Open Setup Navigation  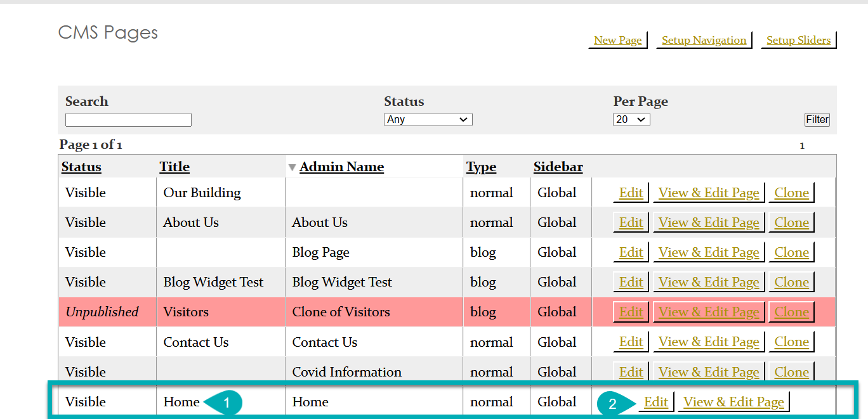pos(704,40)
